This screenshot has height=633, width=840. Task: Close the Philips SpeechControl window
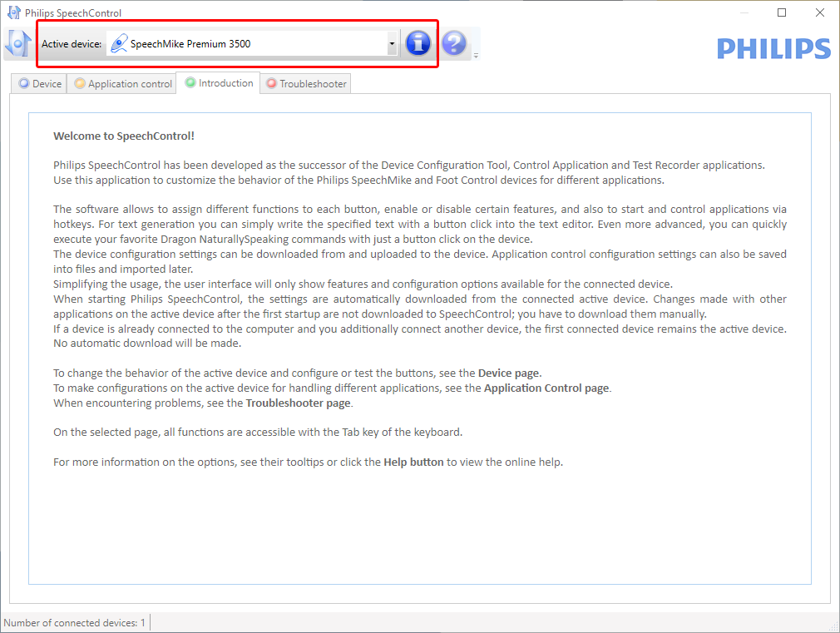pyautogui.click(x=820, y=12)
